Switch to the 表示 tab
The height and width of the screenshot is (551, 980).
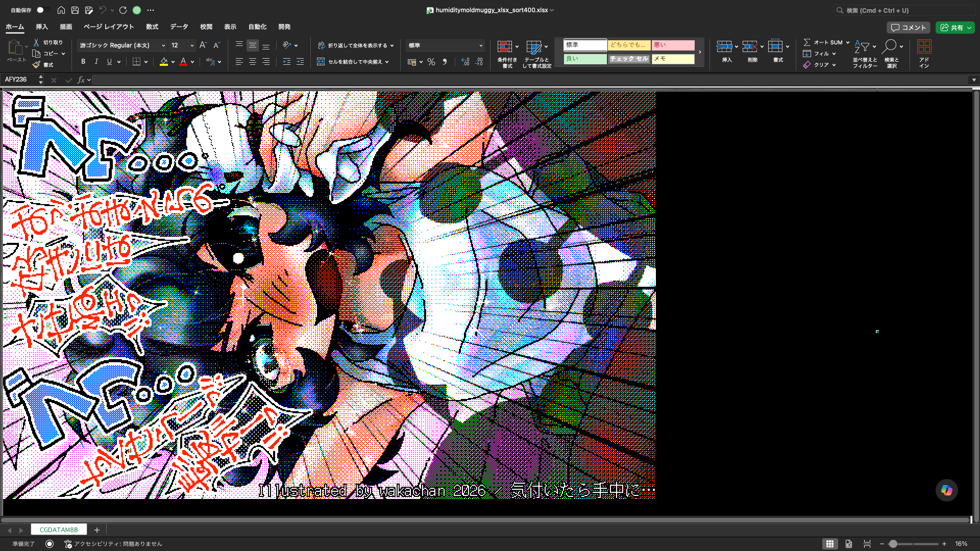click(x=230, y=27)
